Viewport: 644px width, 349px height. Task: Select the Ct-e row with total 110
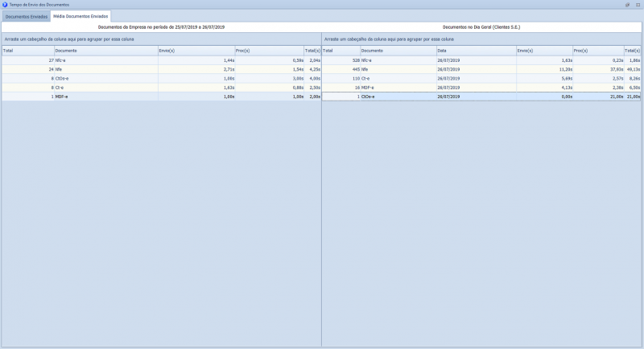coord(398,78)
